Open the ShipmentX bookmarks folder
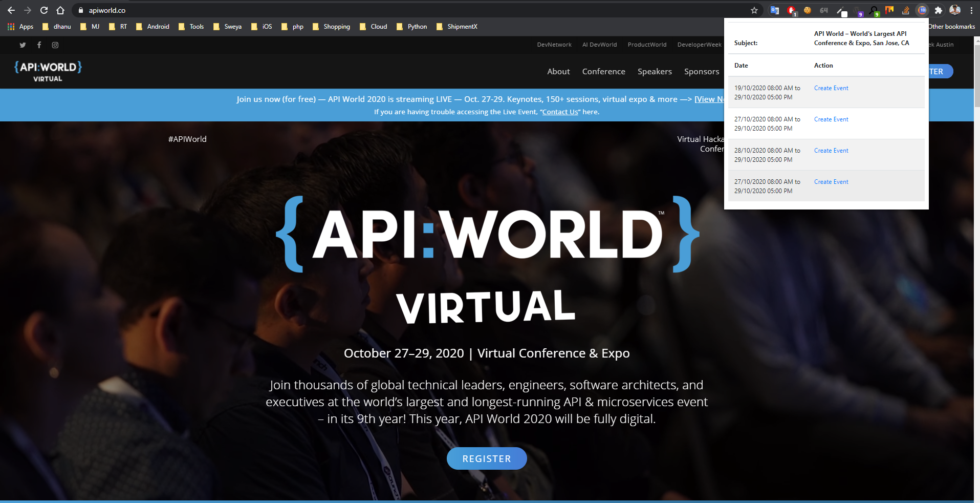This screenshot has width=980, height=503. (x=457, y=27)
